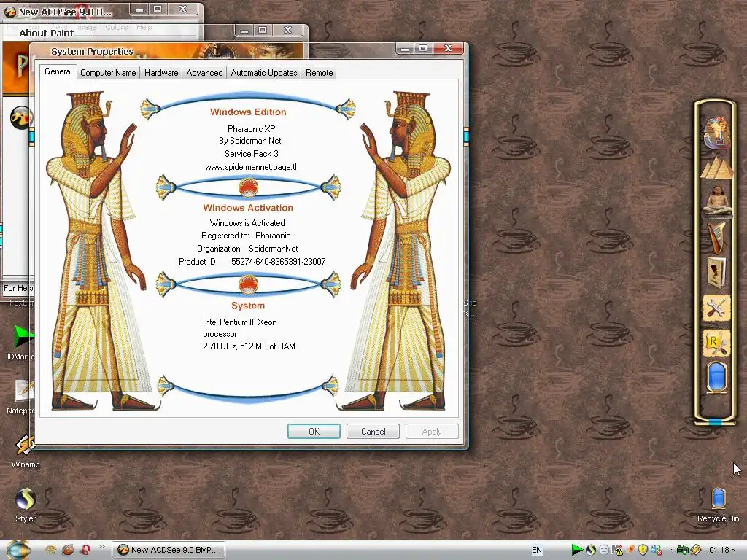Click the Pharaonic XP edition text
The width and height of the screenshot is (747, 560).
pos(251,128)
